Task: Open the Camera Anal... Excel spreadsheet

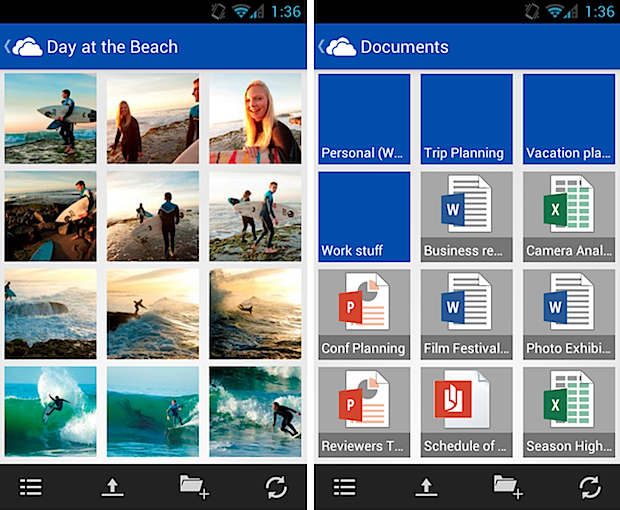Action: (x=568, y=216)
